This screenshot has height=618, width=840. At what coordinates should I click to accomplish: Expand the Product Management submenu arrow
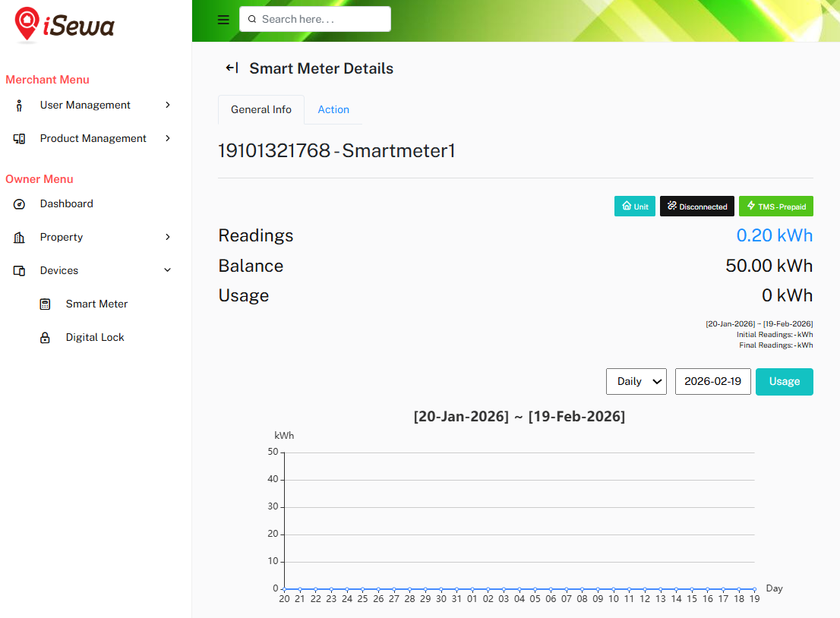tap(168, 139)
